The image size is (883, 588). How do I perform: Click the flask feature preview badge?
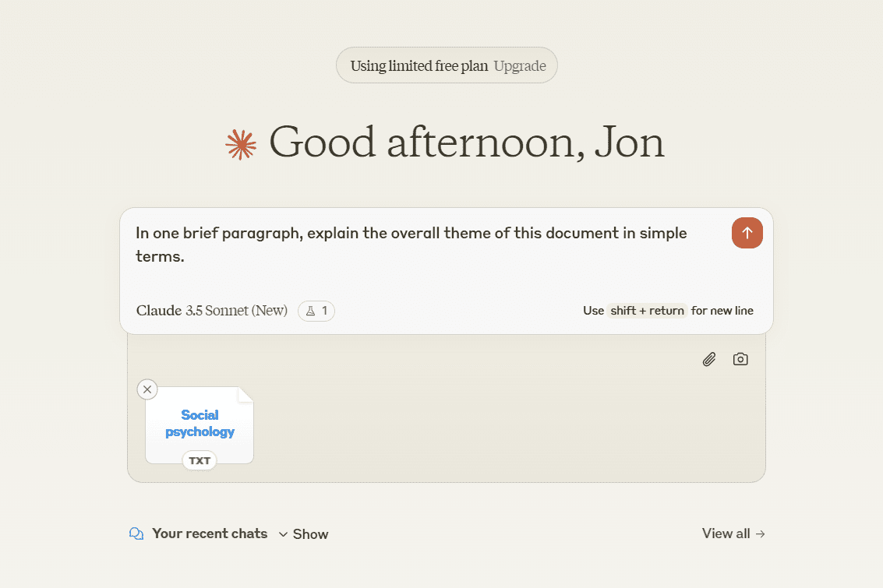316,311
